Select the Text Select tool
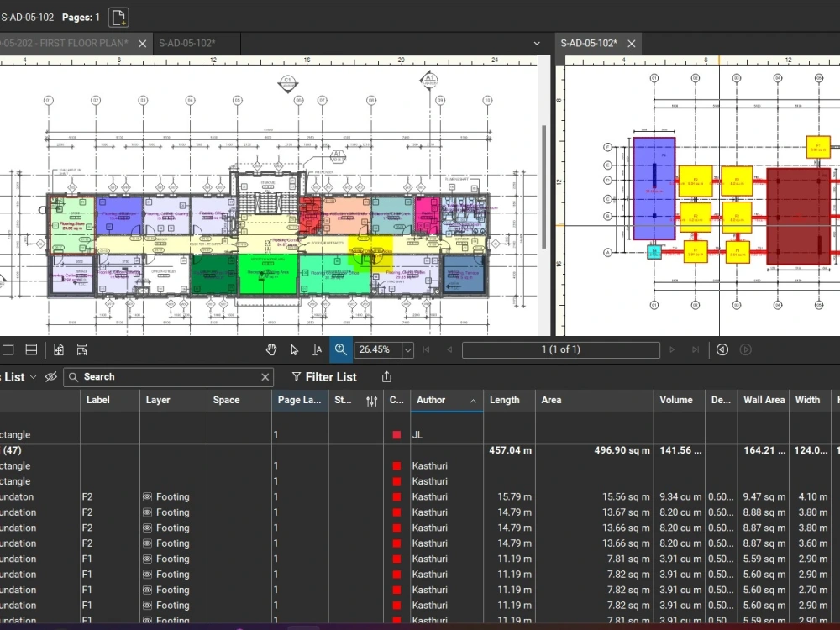This screenshot has height=630, width=840. (x=318, y=349)
